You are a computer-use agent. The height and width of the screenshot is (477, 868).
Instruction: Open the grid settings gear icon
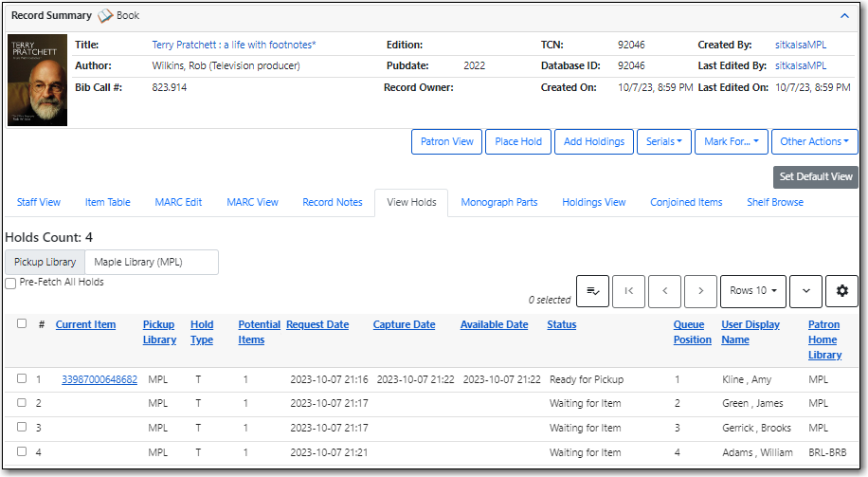click(841, 291)
